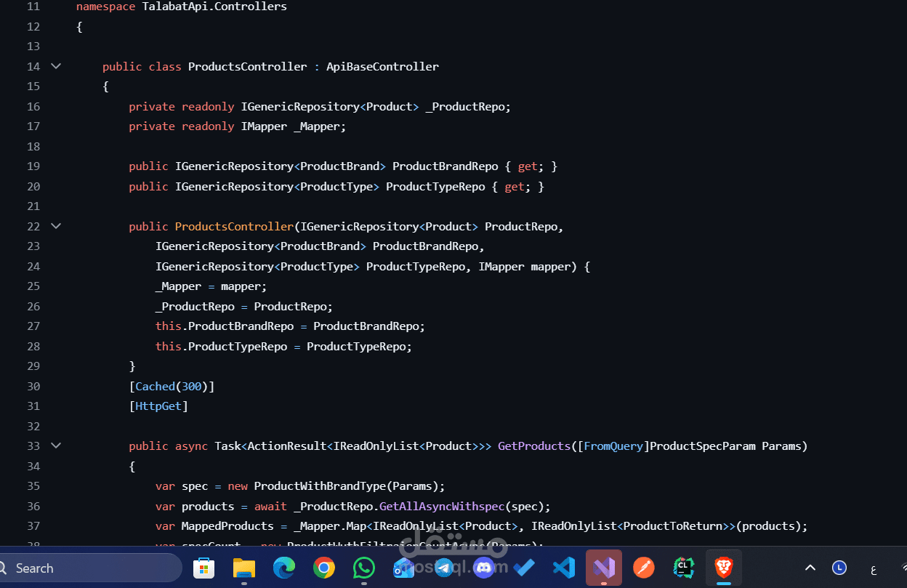Click the HttpGet attribute
This screenshot has width=907, height=588.
[158, 406]
